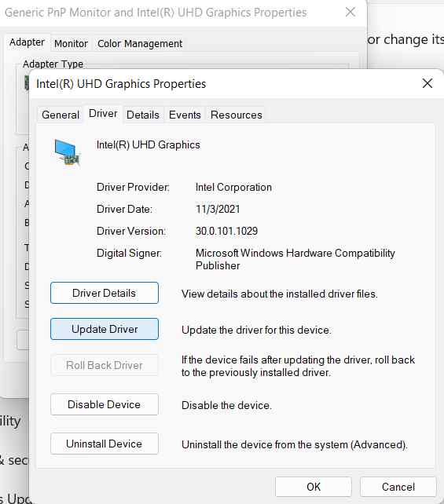Close the Intel UHD Graphics Properties dialog
This screenshot has width=444, height=504.
(427, 83)
